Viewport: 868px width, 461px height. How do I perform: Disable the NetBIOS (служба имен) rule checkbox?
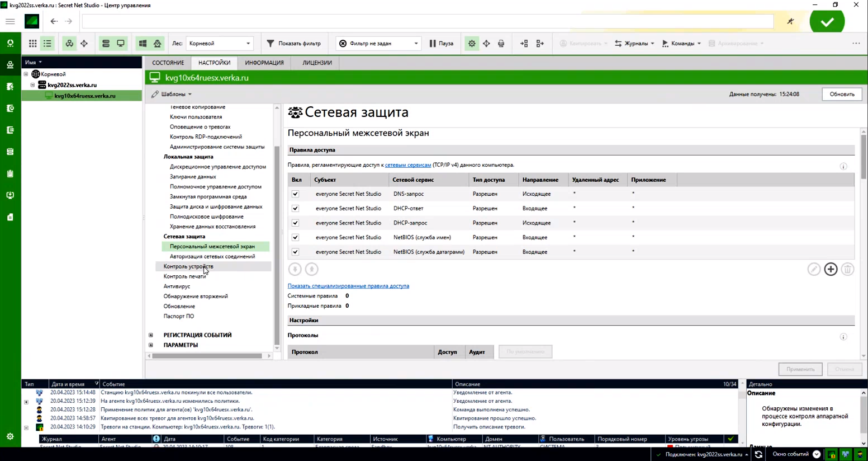(295, 238)
